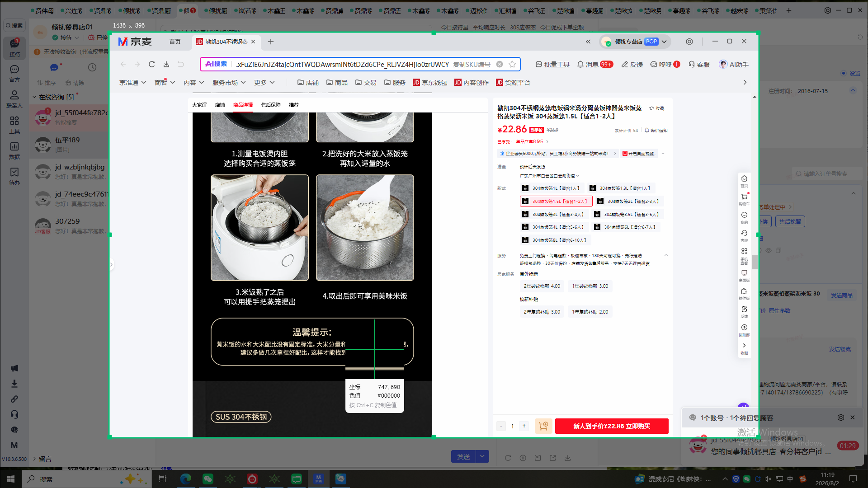Click 收藏 to favorite the product
Screen dimensions: 868x488
[x=657, y=108]
